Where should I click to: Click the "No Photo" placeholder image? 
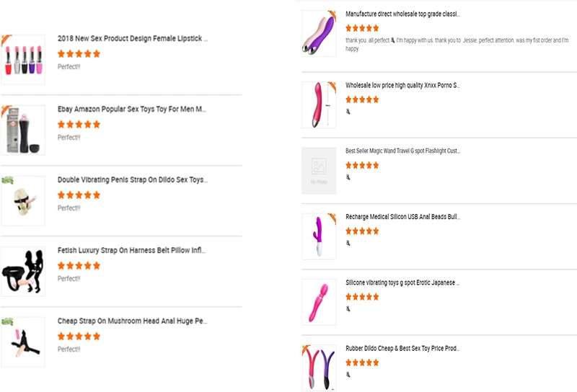319,171
